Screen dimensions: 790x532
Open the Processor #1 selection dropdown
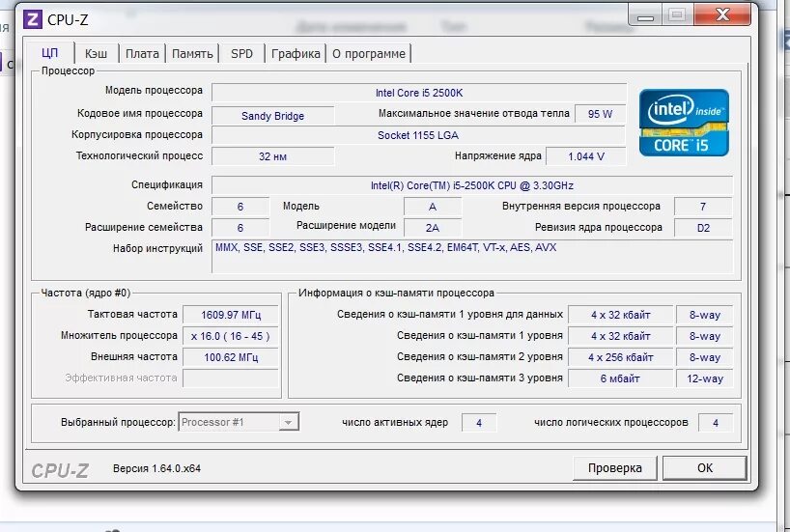point(239,422)
